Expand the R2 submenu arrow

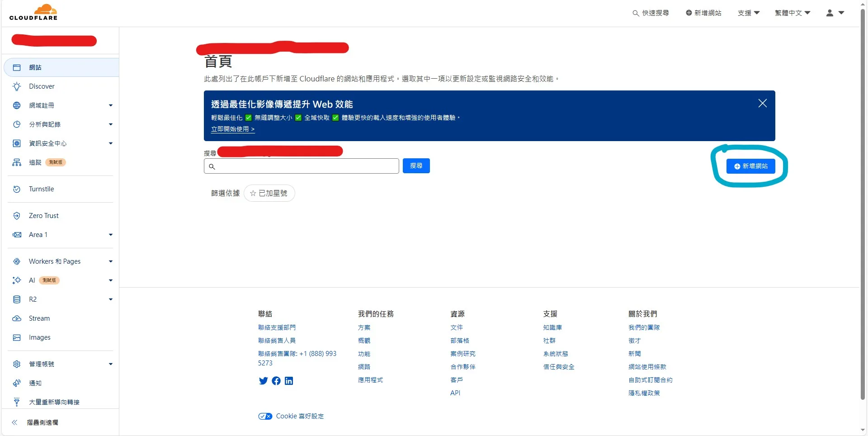(111, 299)
